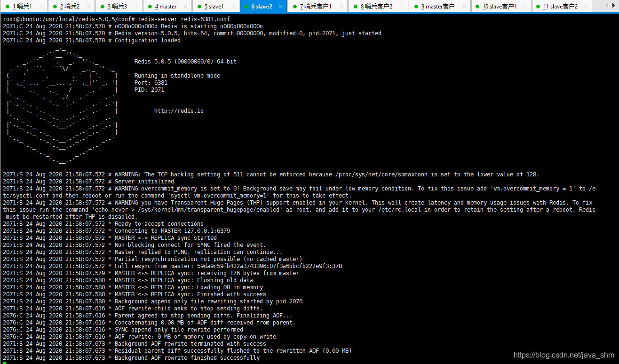The height and width of the screenshot is (364, 619).
Task: Click 'Running in standalone mode' text
Action: (x=177, y=76)
